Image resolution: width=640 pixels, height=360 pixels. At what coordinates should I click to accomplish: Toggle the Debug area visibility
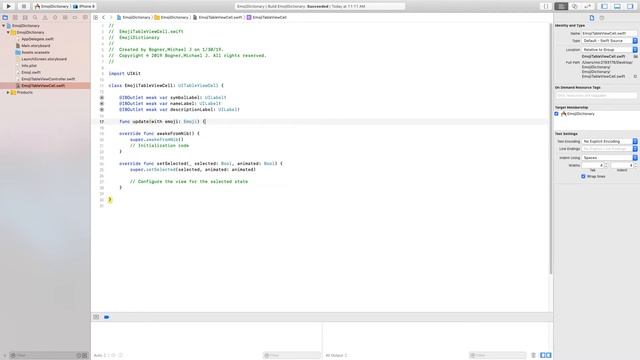pos(617,7)
